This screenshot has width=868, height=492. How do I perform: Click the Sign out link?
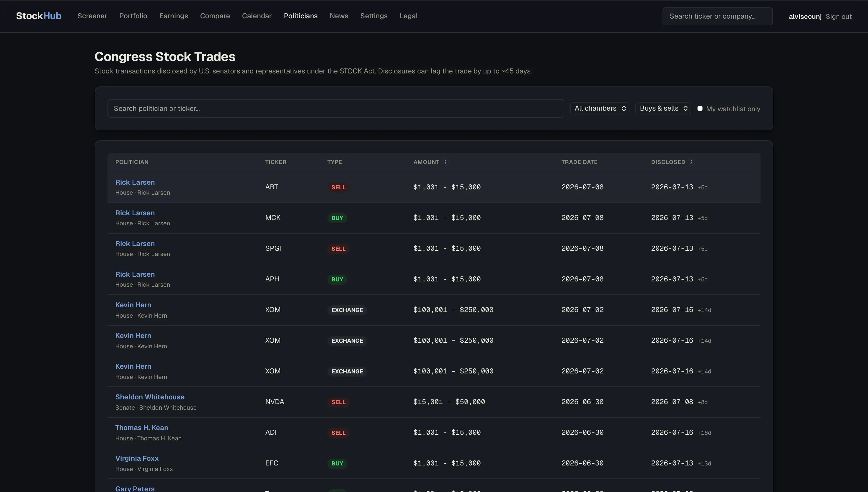point(838,17)
